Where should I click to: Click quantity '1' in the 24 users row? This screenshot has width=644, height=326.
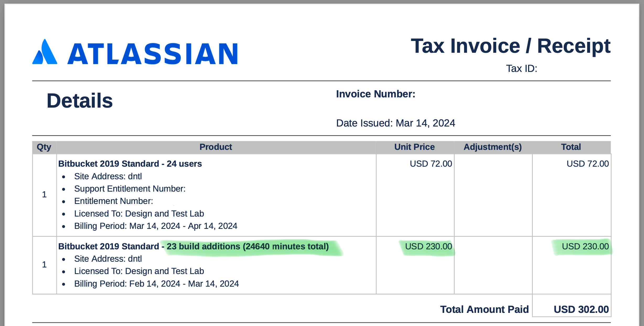coord(44,194)
